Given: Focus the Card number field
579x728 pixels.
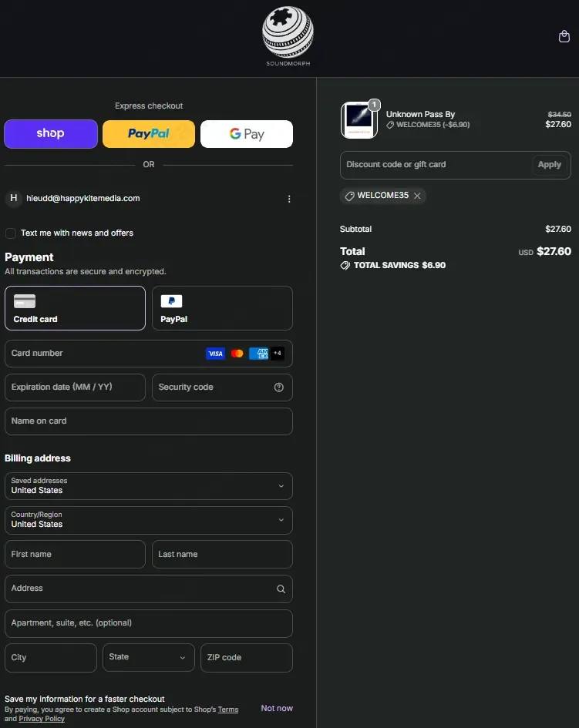Looking at the screenshot, I should coord(149,354).
